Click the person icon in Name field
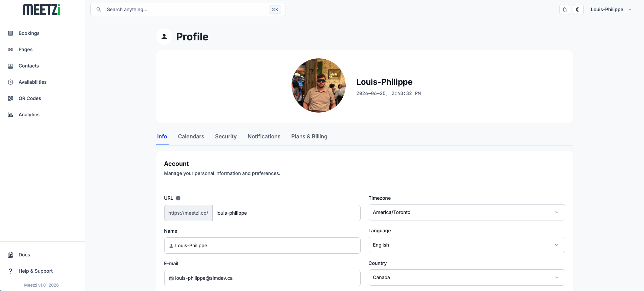The width and height of the screenshot is (644, 291). [x=171, y=246]
